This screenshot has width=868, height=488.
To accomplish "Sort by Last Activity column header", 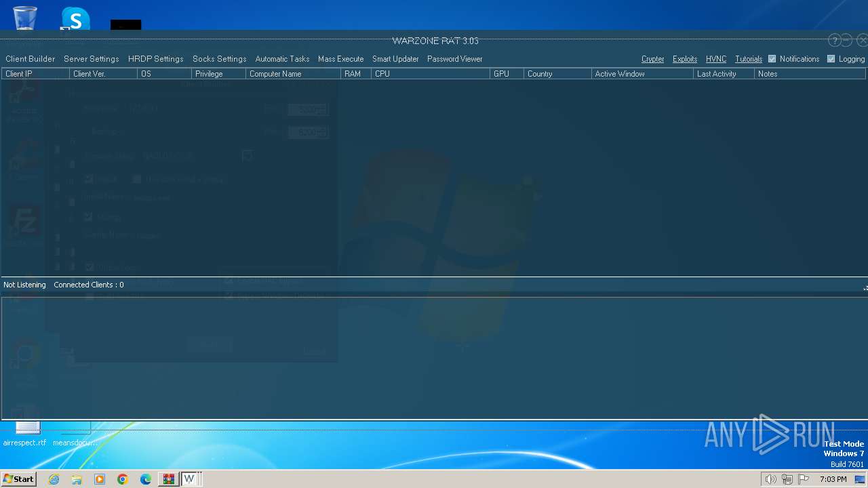I will (724, 74).
